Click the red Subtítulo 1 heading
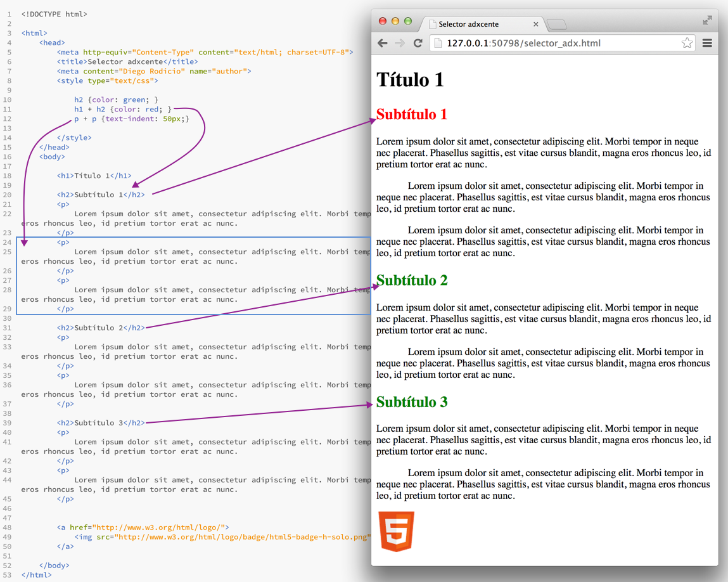This screenshot has width=728, height=582. (x=412, y=115)
